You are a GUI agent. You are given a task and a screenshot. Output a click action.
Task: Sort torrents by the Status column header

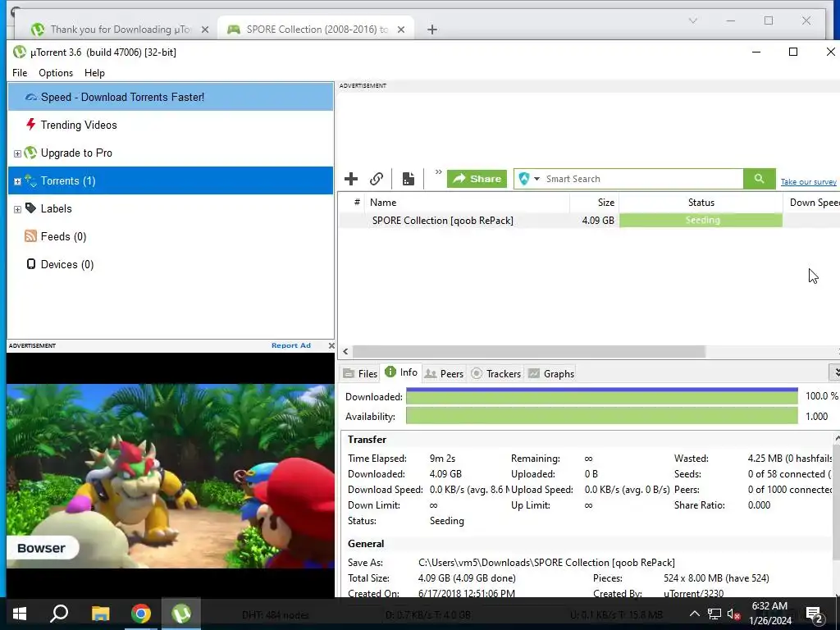pyautogui.click(x=701, y=203)
